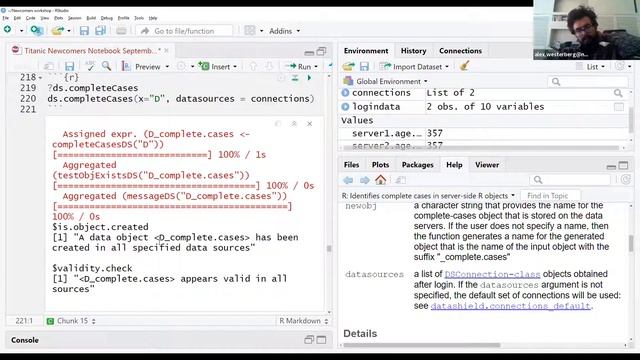Load workspace folder icon in Environment

(x=348, y=66)
